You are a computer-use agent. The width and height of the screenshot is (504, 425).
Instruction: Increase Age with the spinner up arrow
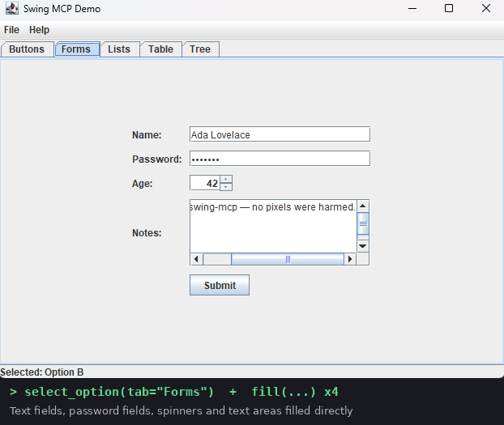pos(226,179)
